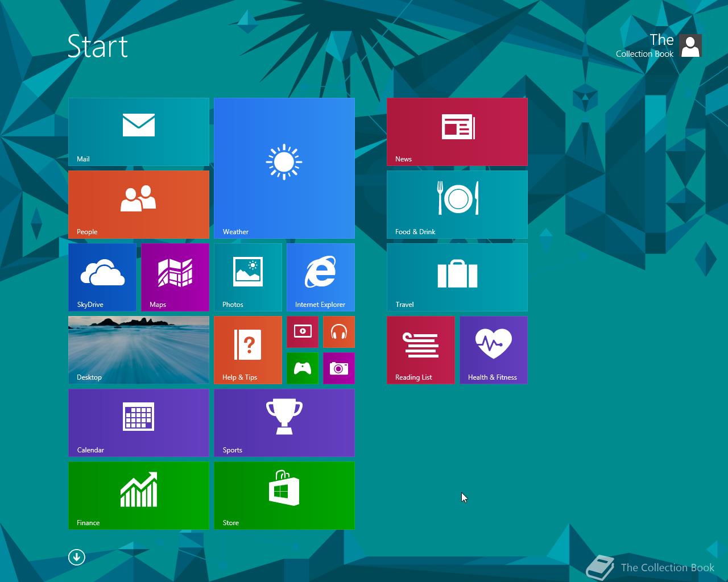Open the small Music headphones tile
The width and height of the screenshot is (728, 582).
[x=339, y=332]
